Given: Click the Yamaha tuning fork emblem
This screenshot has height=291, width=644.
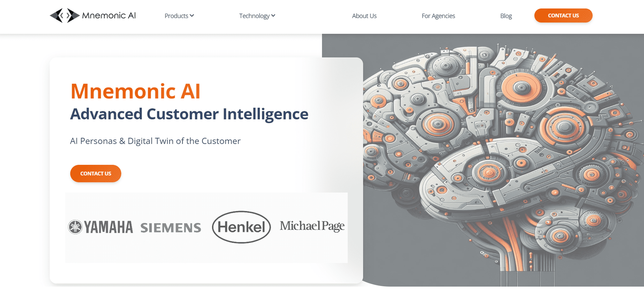Looking at the screenshot, I should [x=75, y=227].
